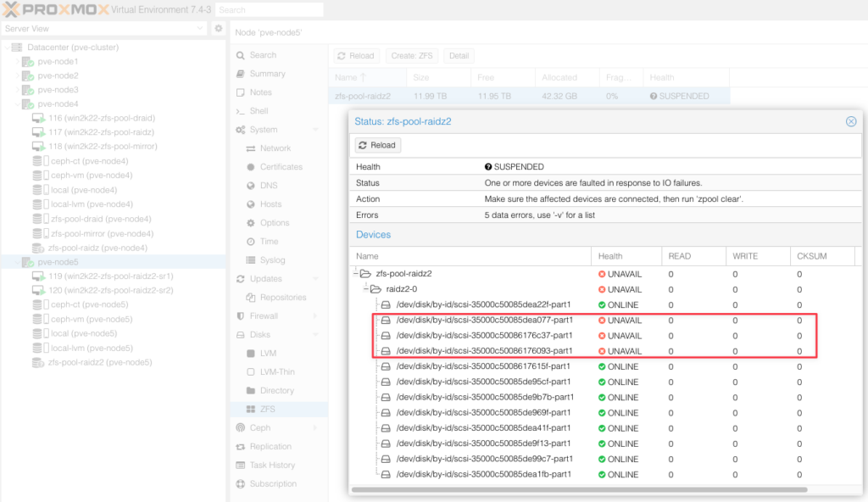The height and width of the screenshot is (502, 868).
Task: Collapse the Disks menu section arrow
Action: [315, 335]
